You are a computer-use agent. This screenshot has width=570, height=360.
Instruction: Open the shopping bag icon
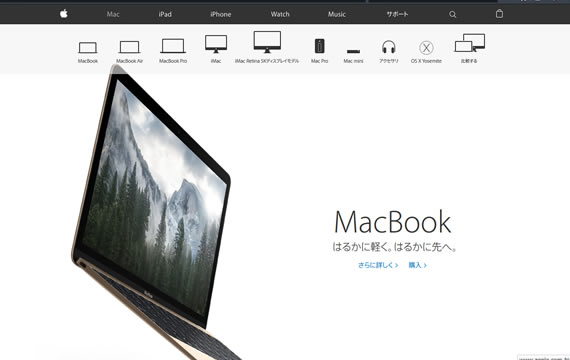coord(499,14)
